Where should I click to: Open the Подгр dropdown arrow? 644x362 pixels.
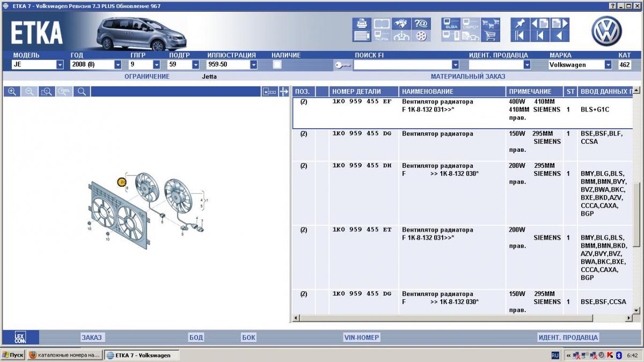pos(196,65)
